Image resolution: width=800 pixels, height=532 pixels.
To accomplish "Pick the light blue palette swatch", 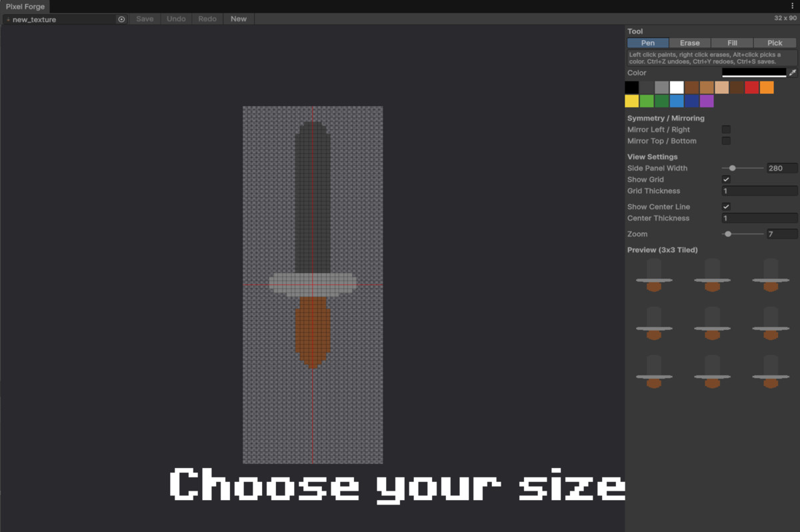I will (677, 101).
